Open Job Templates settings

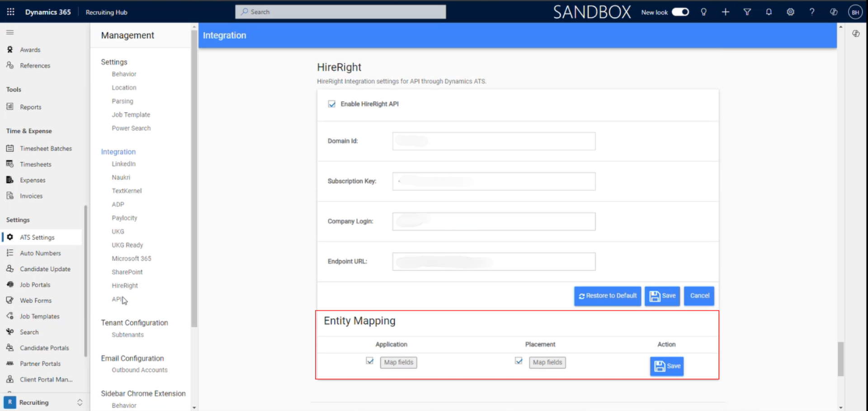click(39, 317)
